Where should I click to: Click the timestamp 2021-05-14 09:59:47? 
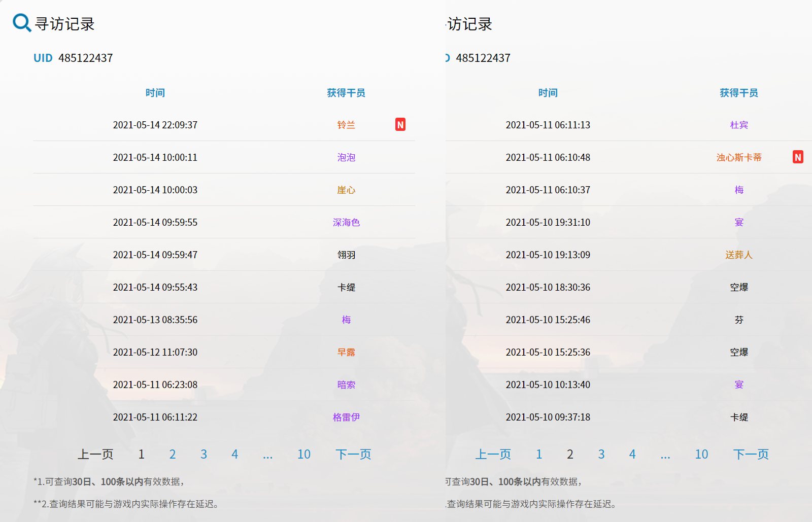pos(155,255)
